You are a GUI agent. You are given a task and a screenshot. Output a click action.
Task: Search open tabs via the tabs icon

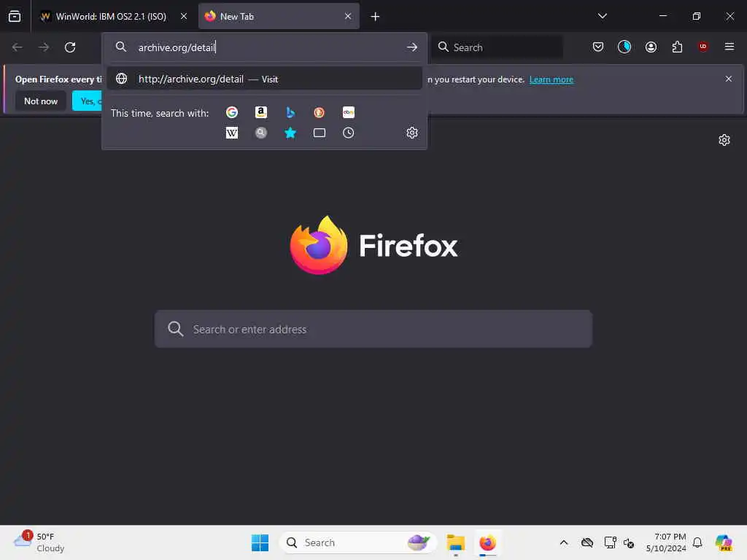click(320, 133)
